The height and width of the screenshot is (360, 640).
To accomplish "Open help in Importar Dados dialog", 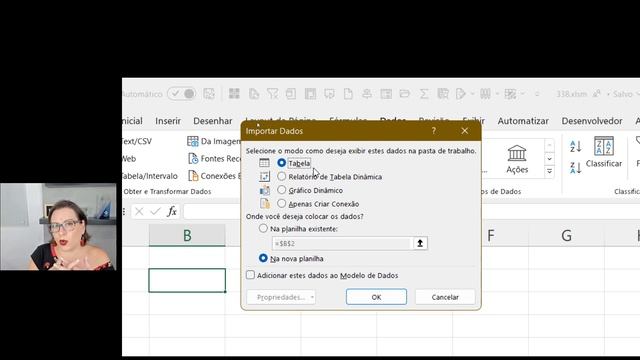I will (x=434, y=131).
